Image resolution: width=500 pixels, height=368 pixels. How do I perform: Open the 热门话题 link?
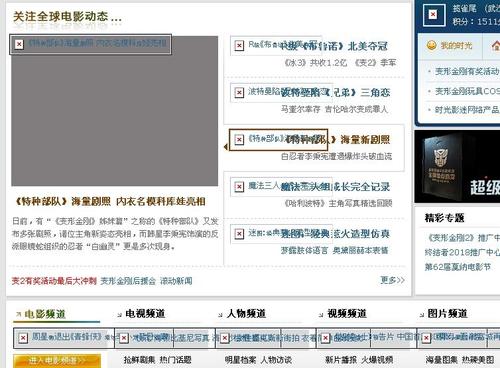(176, 360)
